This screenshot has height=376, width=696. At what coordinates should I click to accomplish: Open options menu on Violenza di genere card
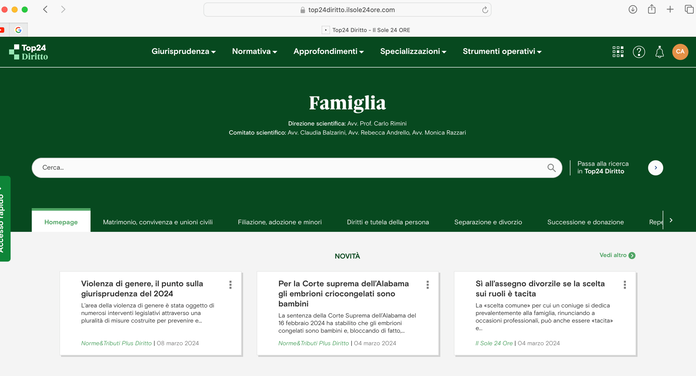pyautogui.click(x=230, y=285)
